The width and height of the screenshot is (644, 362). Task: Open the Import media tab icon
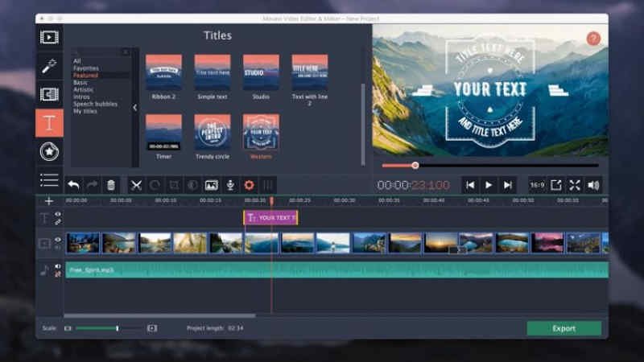[x=49, y=37]
